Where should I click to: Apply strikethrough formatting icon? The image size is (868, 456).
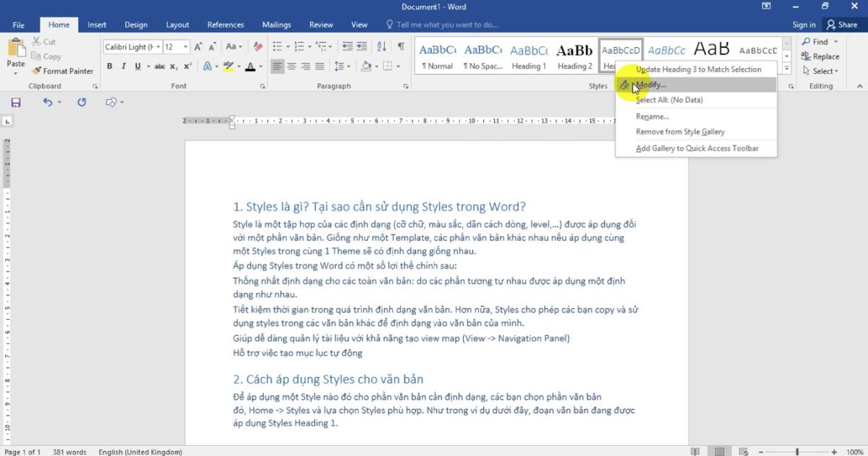pyautogui.click(x=160, y=66)
